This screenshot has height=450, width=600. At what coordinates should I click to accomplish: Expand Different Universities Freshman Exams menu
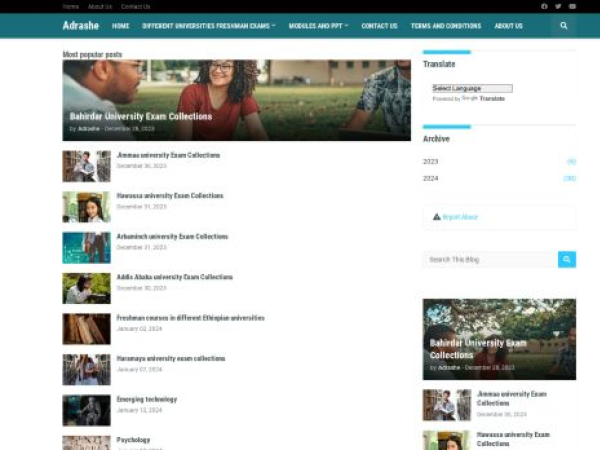(208, 26)
